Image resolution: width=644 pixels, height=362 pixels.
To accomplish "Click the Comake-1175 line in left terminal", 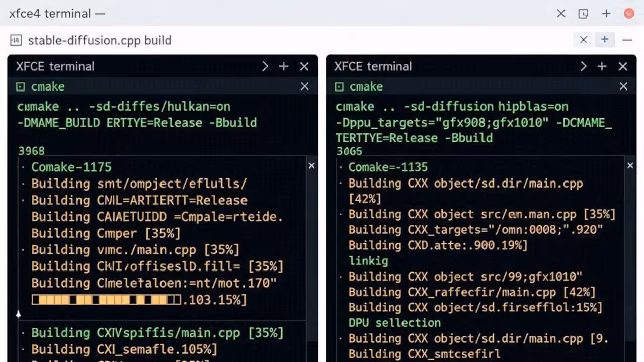I will [x=71, y=167].
